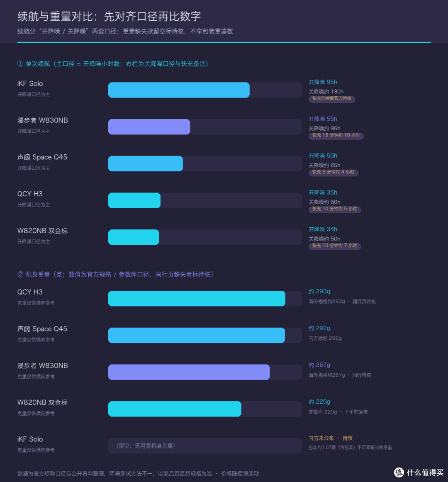448x482 pixels.
Task: Select the 快充 15 分钟约 10 小时 tag
Action: point(336,136)
